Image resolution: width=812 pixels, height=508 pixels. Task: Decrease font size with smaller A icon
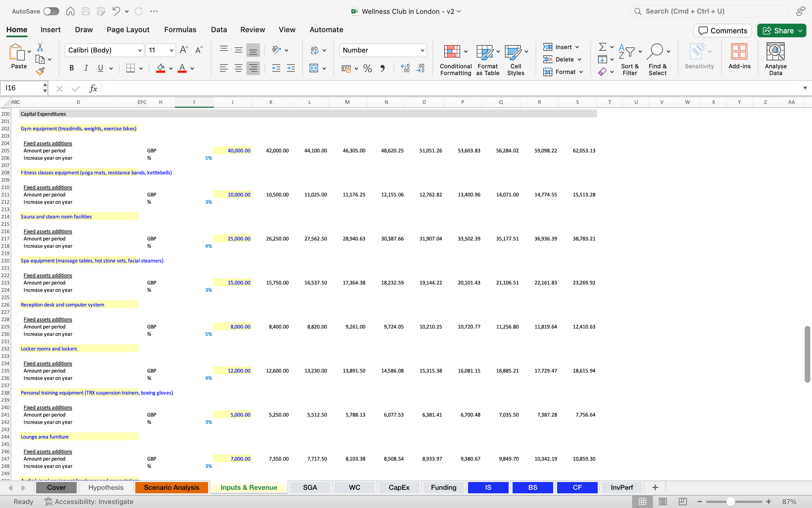(x=199, y=50)
